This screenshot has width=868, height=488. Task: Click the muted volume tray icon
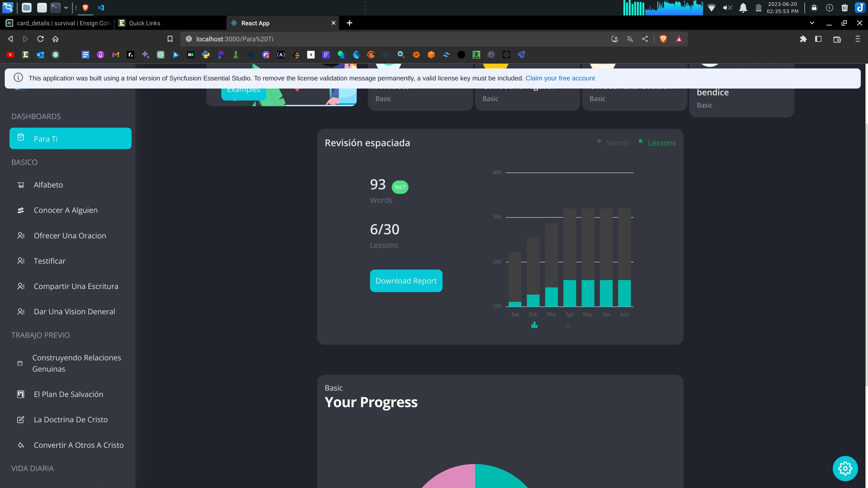tap(727, 8)
